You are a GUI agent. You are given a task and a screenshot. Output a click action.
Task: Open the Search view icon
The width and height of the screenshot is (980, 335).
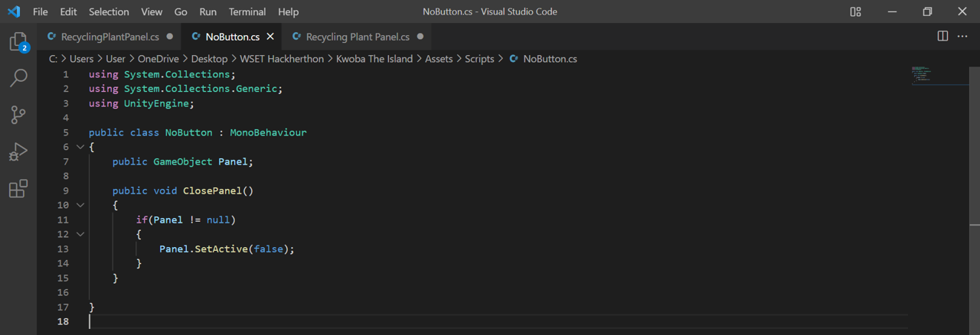(x=18, y=77)
